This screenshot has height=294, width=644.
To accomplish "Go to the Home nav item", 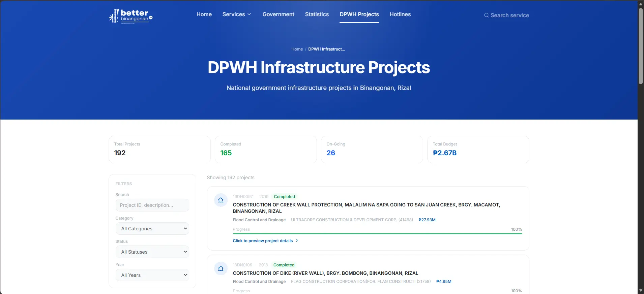I will pos(204,14).
